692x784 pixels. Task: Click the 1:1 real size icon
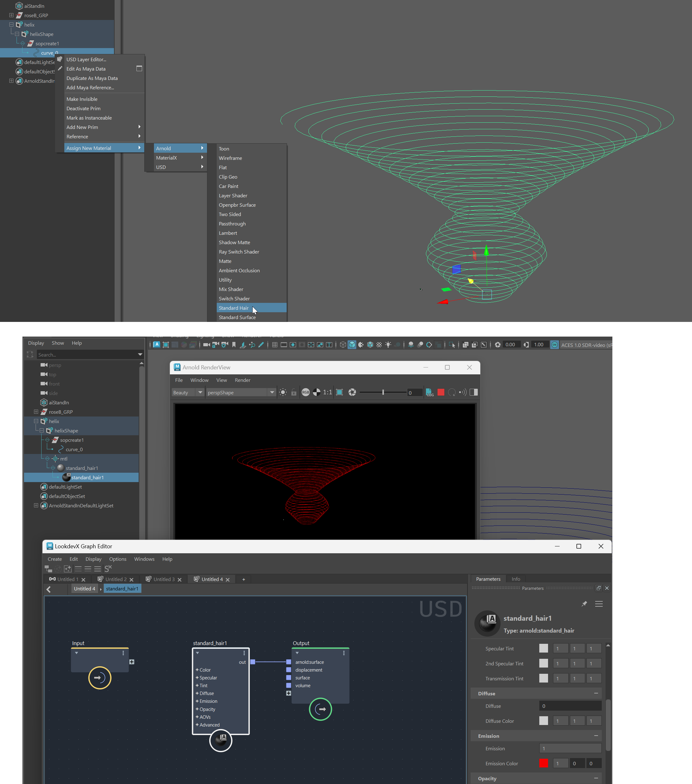[327, 392]
